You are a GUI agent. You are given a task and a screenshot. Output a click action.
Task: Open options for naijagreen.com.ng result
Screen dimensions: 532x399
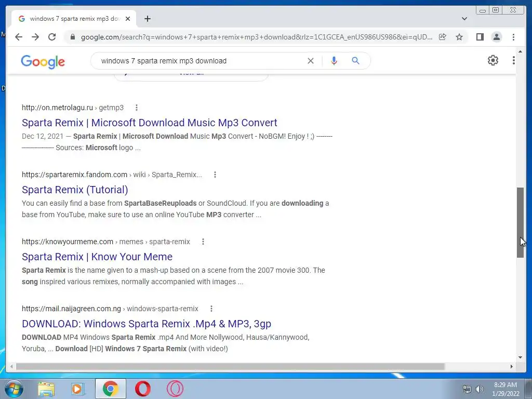click(211, 309)
